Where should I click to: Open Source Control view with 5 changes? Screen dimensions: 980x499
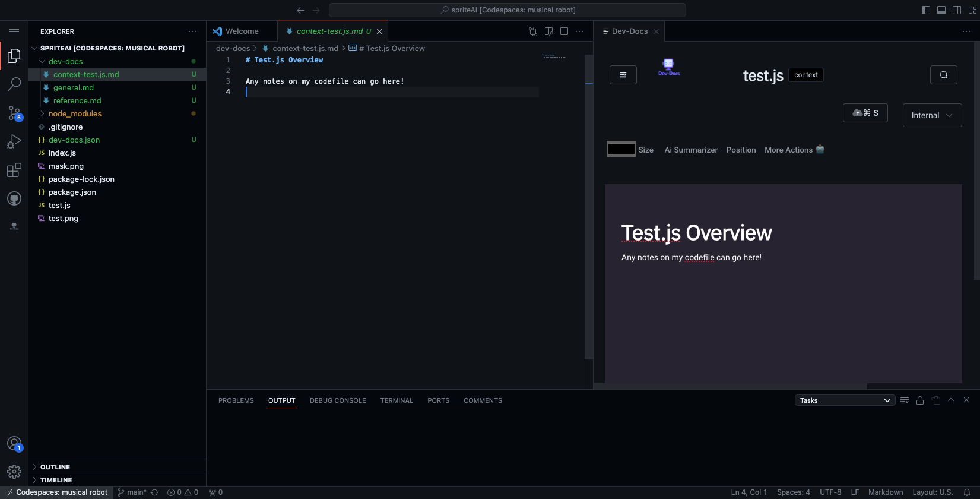click(14, 113)
